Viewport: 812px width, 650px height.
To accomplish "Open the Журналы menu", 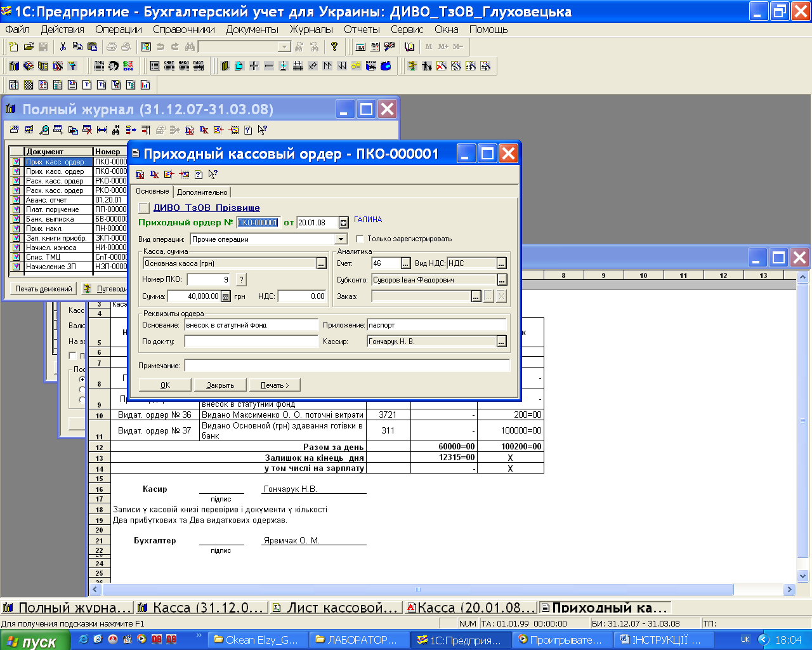I will click(311, 29).
